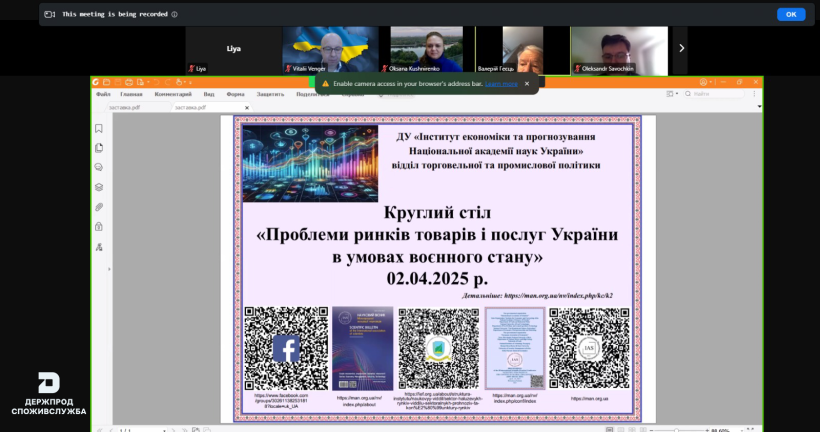The width and height of the screenshot is (820, 432).
Task: Click OK on the recording notice
Action: point(791,14)
